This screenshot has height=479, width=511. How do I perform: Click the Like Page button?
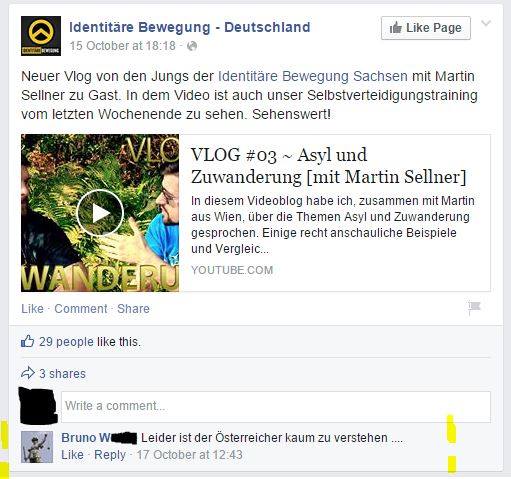[426, 28]
